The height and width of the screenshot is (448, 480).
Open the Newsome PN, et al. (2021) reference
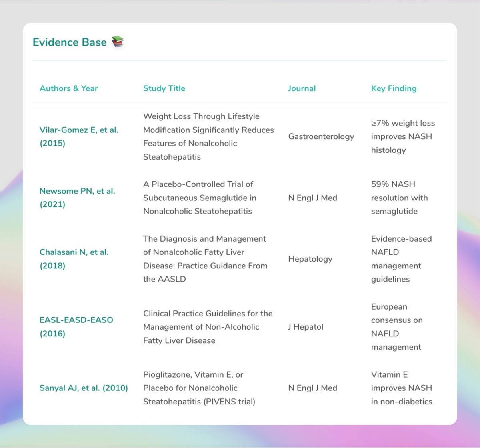[77, 198]
